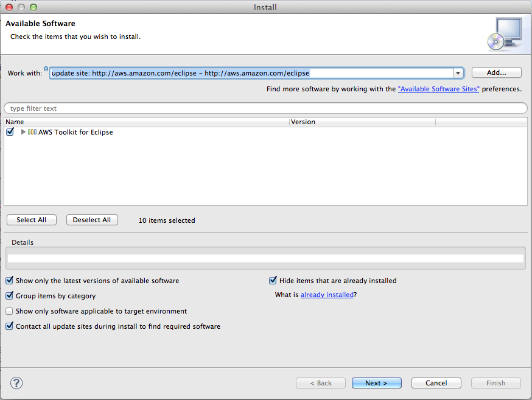Toggle Contact all update sites checkbox
This screenshot has height=400, width=532.
[10, 326]
